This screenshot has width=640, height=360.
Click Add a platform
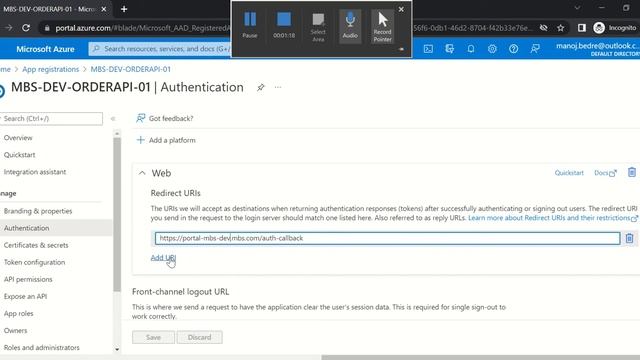pyautogui.click(x=166, y=140)
